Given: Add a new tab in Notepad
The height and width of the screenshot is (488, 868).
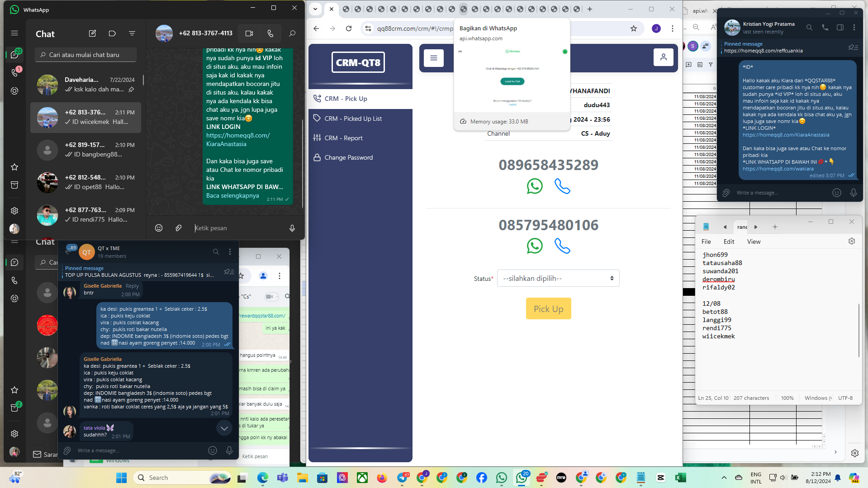Looking at the screenshot, I should tap(775, 227).
